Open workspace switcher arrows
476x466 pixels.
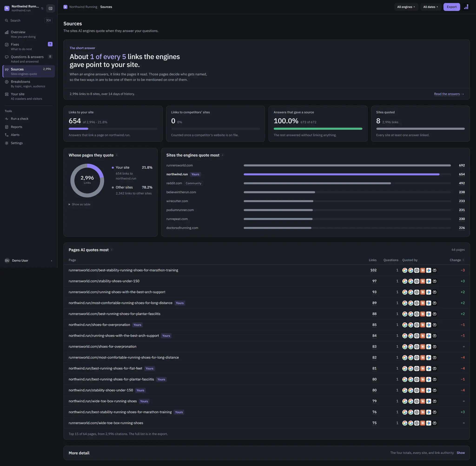[42, 8]
